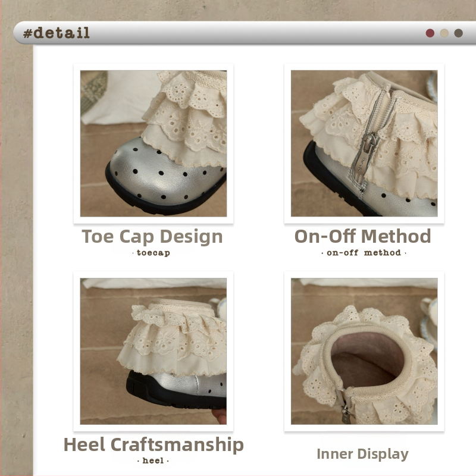The image size is (476, 476).
Task: Click the dark gray dot in the title bar
Action: [458, 33]
